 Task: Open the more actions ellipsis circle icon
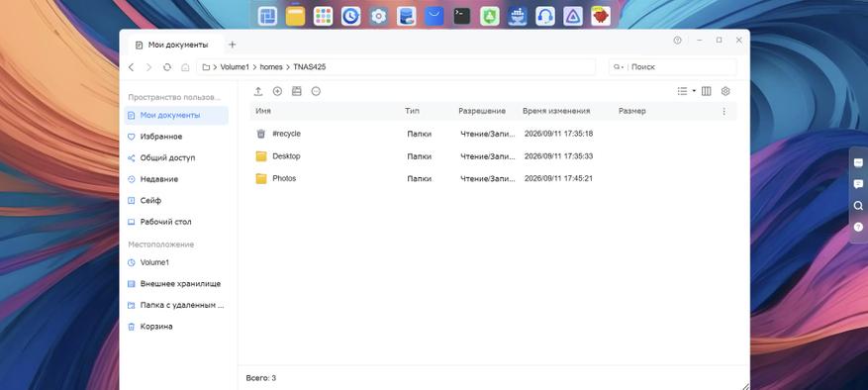point(316,91)
